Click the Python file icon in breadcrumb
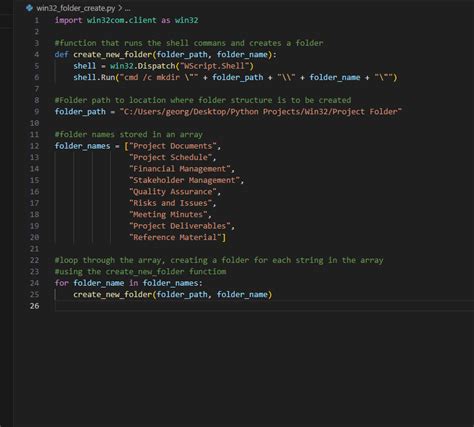This screenshot has height=427, width=474. (29, 8)
